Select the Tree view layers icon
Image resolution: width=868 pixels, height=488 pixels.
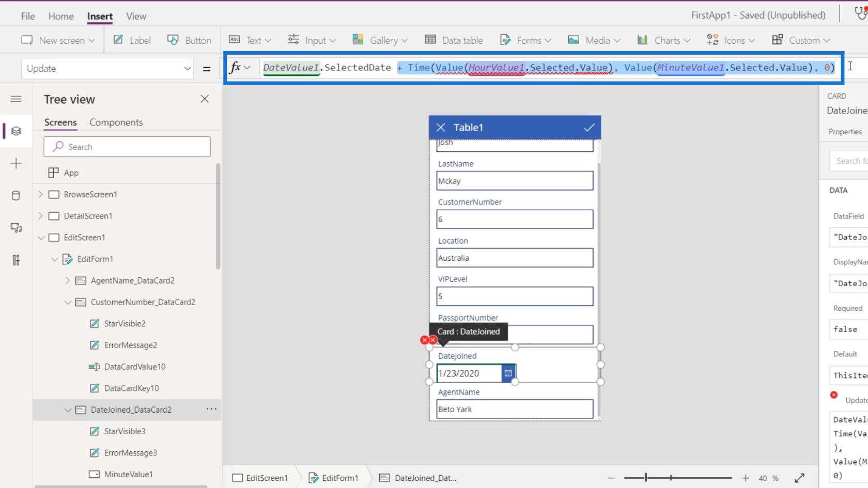(16, 131)
